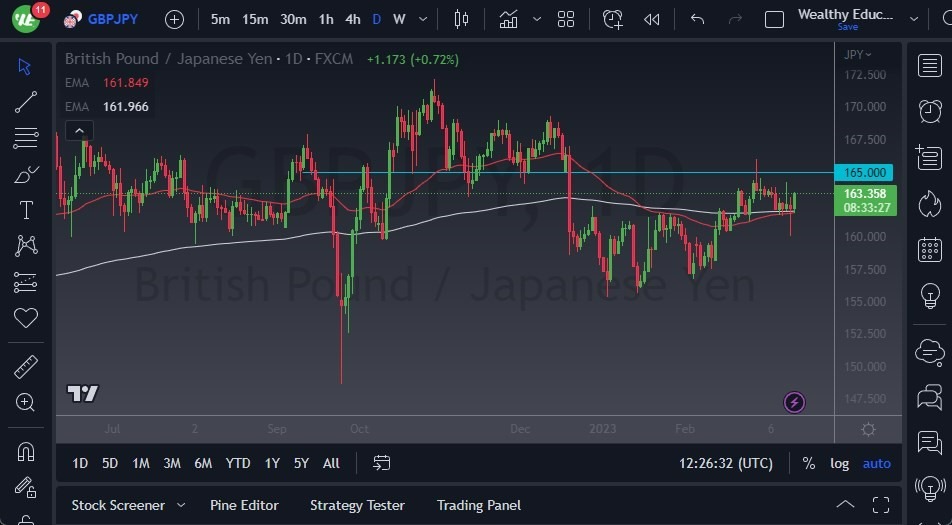This screenshot has width=952, height=525.
Task: Open the ideas stream comment panel
Action: point(930,442)
